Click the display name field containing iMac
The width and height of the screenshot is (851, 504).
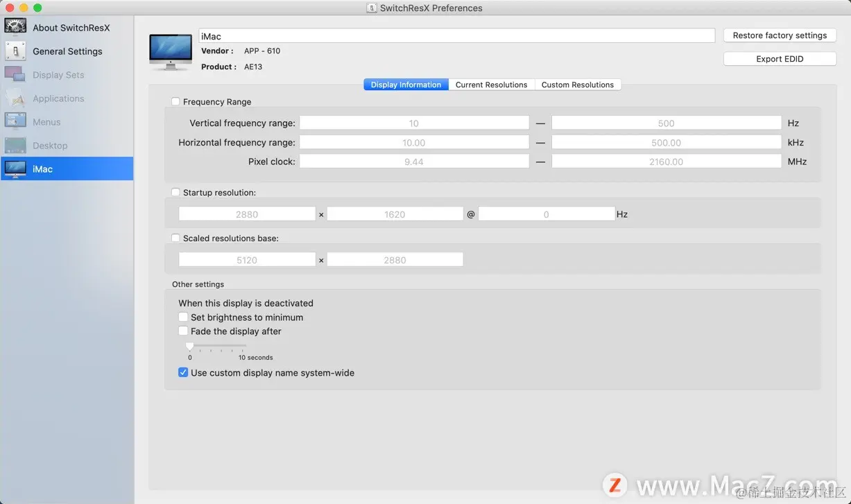[x=456, y=36]
